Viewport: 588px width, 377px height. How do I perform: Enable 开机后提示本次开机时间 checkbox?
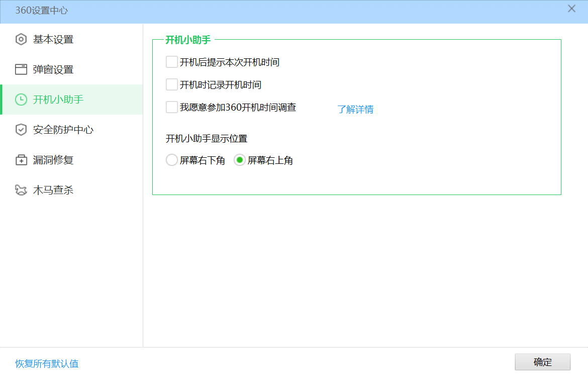click(172, 62)
